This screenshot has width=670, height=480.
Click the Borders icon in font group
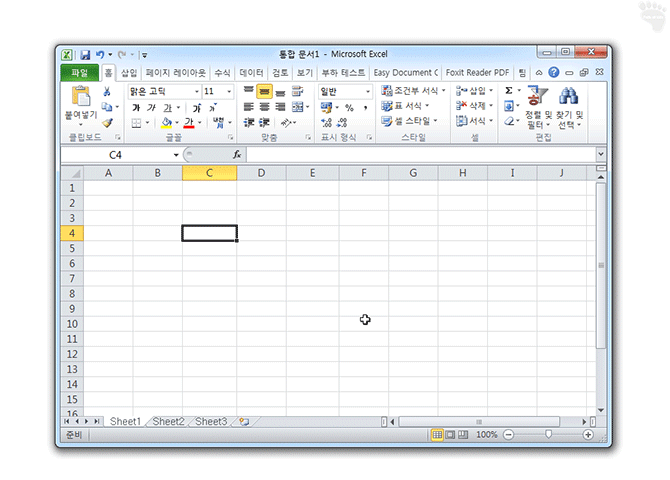[x=136, y=123]
